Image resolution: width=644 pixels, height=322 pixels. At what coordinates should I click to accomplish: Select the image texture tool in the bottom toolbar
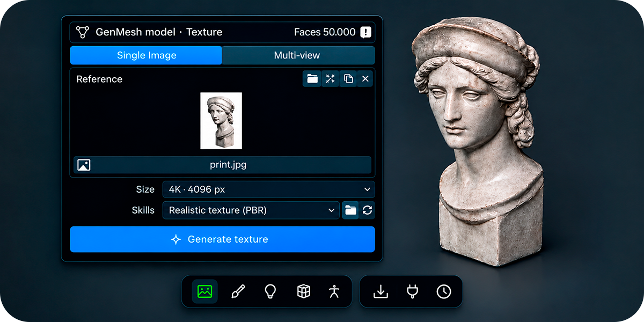click(205, 291)
